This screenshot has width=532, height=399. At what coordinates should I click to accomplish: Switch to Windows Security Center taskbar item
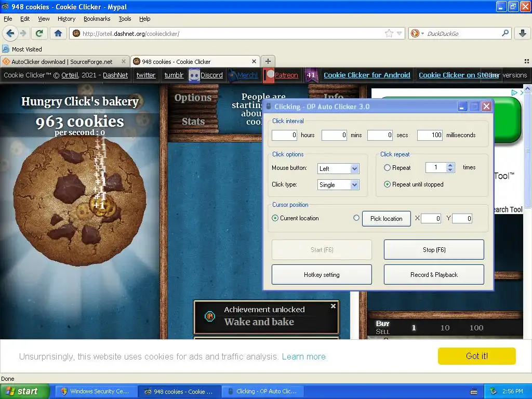click(96, 391)
